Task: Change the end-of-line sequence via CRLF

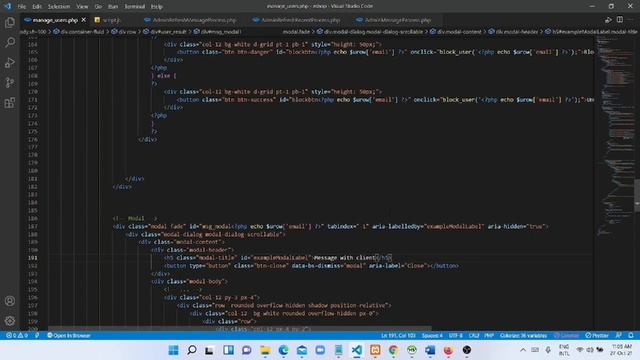Action: click(x=474, y=336)
